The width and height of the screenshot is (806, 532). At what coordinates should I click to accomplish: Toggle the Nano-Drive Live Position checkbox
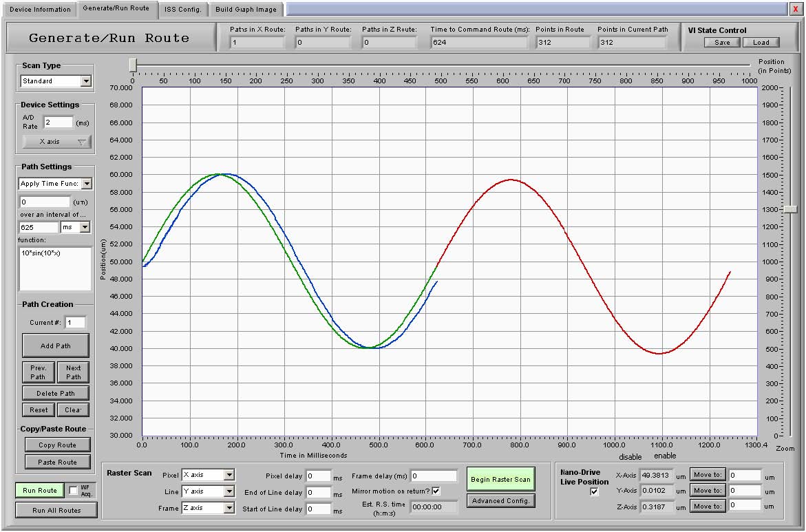[594, 491]
